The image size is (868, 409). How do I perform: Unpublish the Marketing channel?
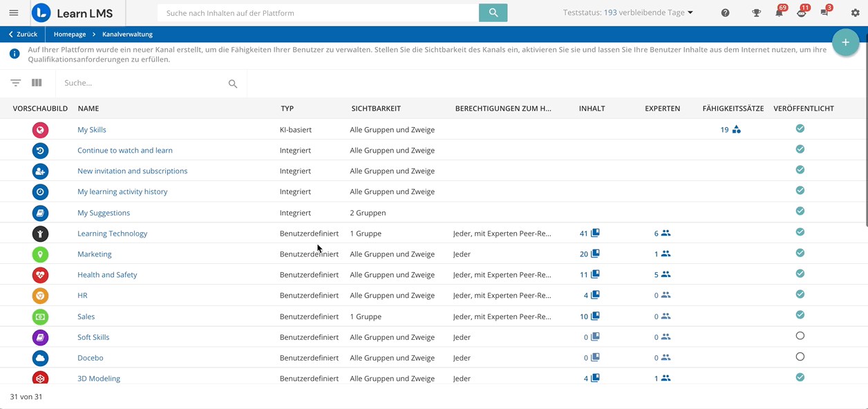click(x=800, y=253)
